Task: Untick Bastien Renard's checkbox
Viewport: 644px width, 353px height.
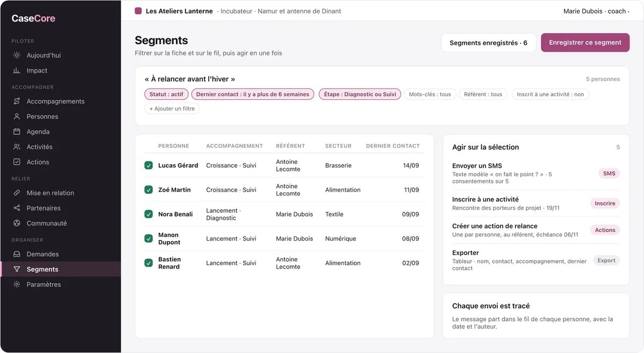Action: (x=149, y=263)
